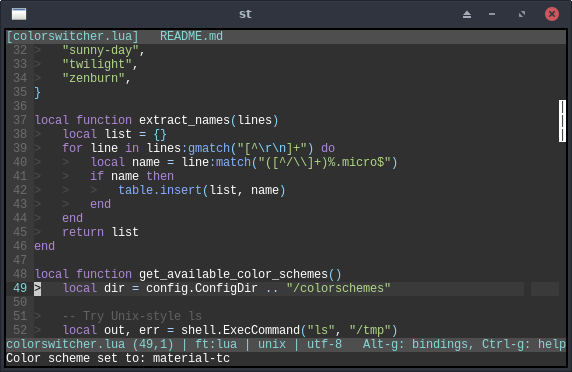Place cursor on "zenburn" string
The image size is (572, 372).
click(93, 78)
